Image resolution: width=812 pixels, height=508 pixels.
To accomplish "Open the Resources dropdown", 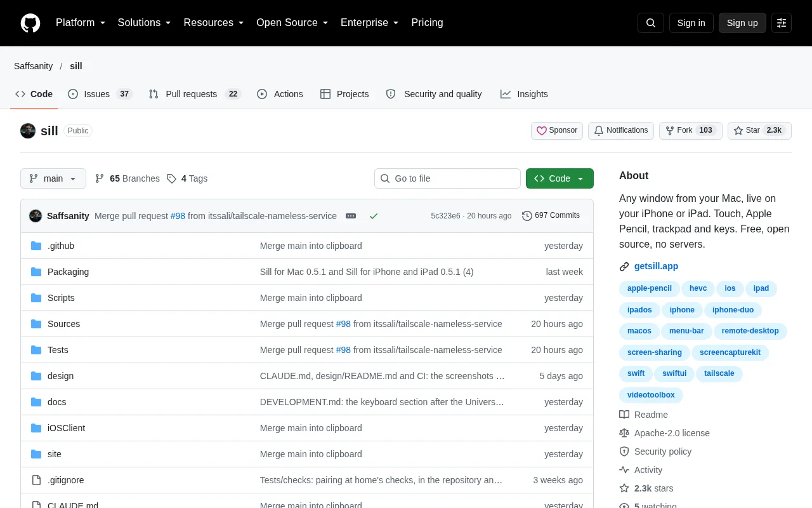I will point(214,23).
